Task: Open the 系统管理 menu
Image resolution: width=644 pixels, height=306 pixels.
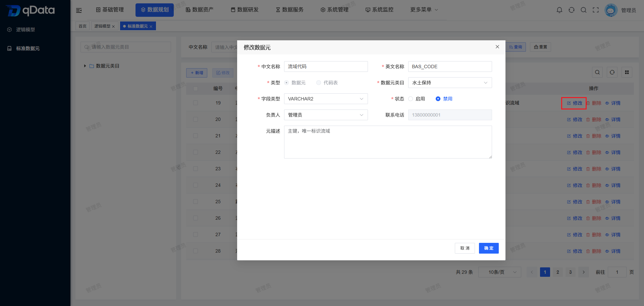Action: click(334, 10)
